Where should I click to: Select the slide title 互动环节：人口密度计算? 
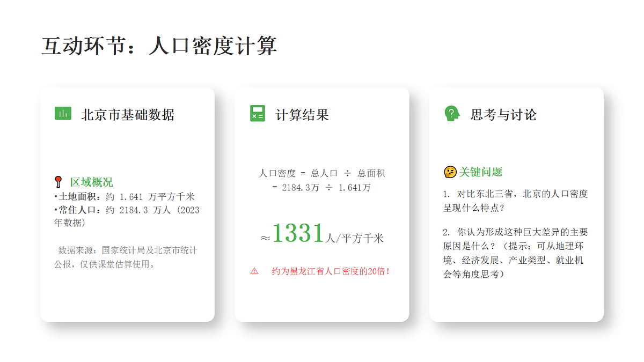click(x=159, y=46)
